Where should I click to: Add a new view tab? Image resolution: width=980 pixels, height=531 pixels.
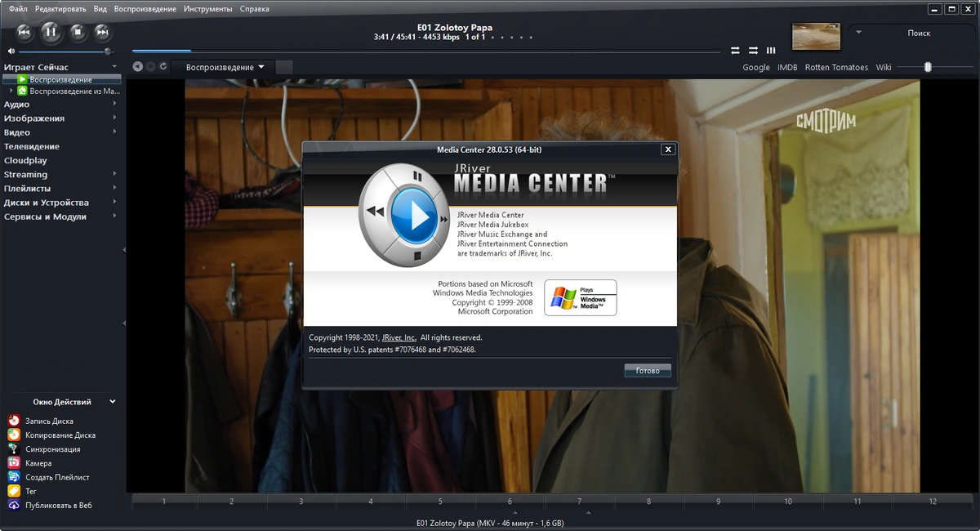point(284,67)
